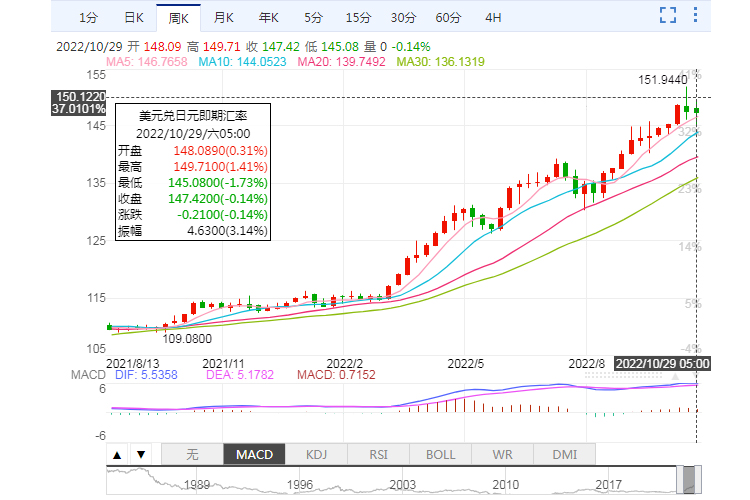Click the 2022/2 date axis label
The width and height of the screenshot is (750, 500).
coord(344,364)
